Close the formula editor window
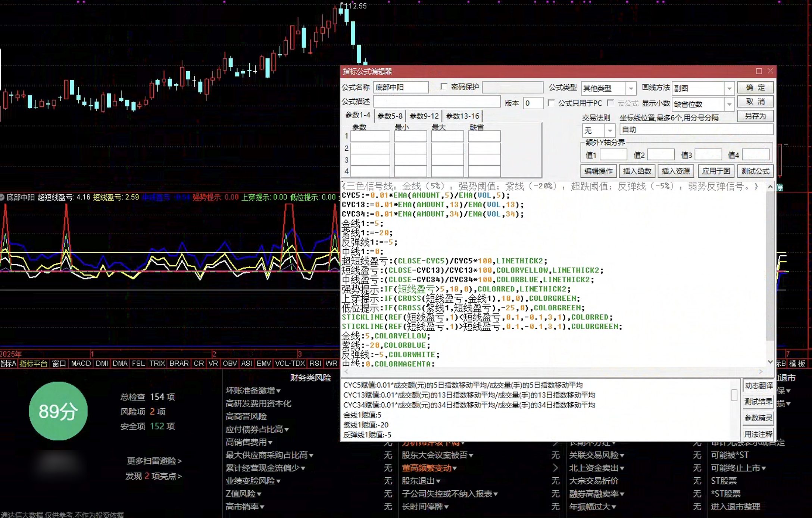This screenshot has height=518, width=812. point(770,71)
